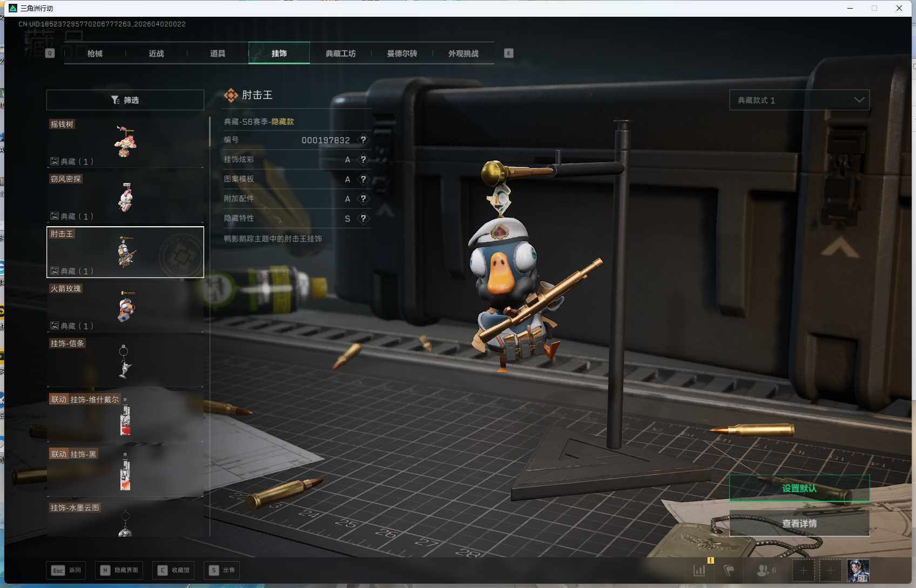Click help icon next to 编号
Image resolution: width=916 pixels, height=588 pixels.
[363, 140]
